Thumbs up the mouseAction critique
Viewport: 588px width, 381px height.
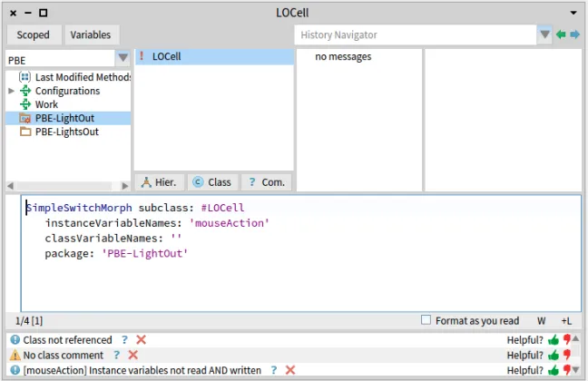pos(554,370)
